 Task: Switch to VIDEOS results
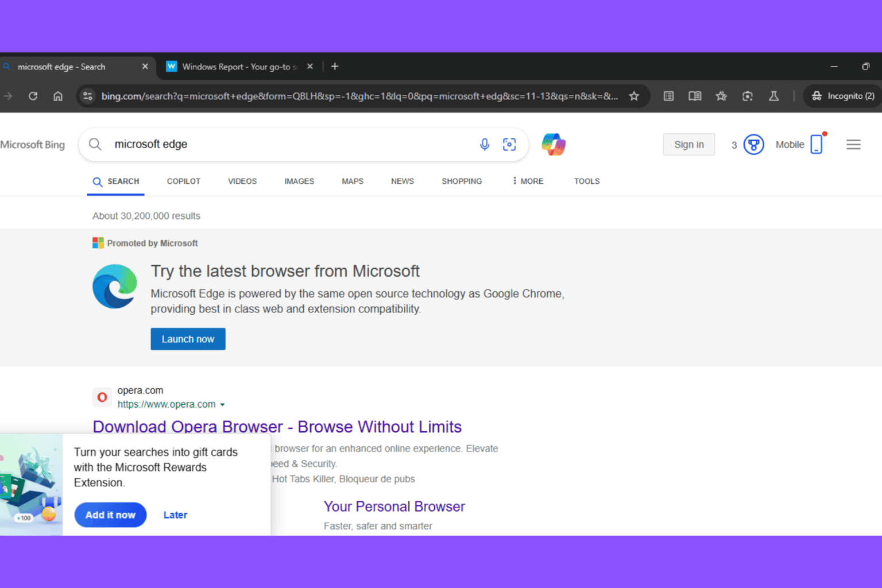point(242,181)
